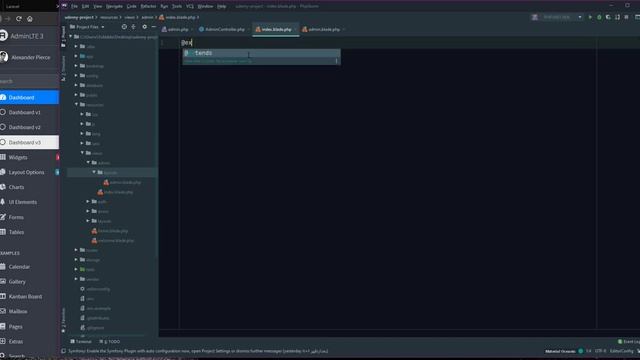Collapse the project root folder arrow
The width and height of the screenshot is (640, 360).
71,37
